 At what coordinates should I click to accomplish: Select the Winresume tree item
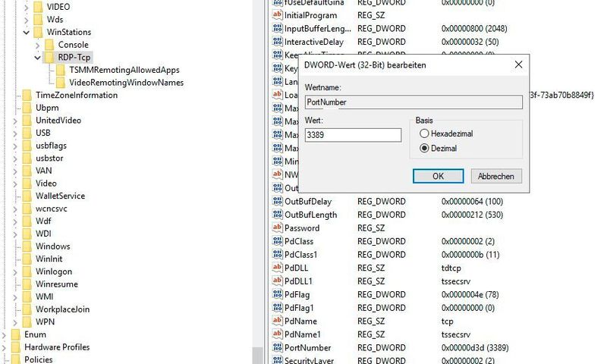pyautogui.click(x=57, y=284)
